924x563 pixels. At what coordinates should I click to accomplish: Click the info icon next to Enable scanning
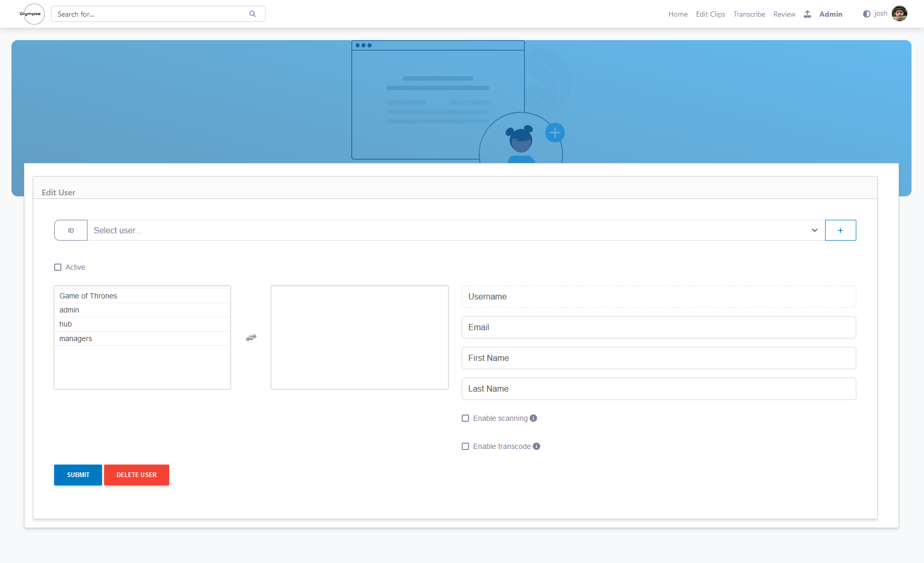(x=534, y=418)
